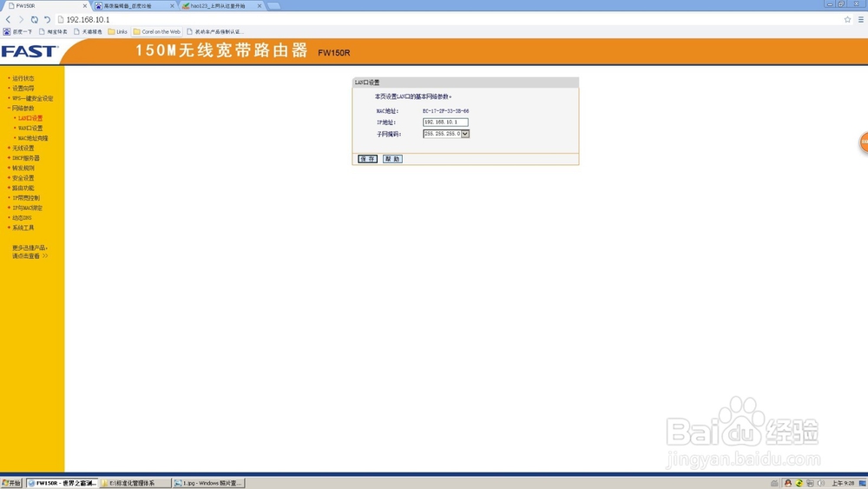Switch to the hao123 browser tab
868x489 pixels.
click(220, 5)
